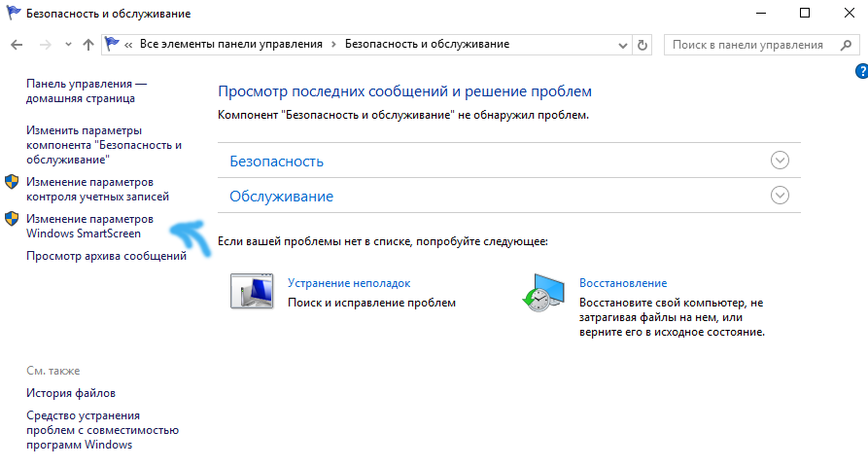This screenshot has height=468, width=868.
Task: Open Средство устранения проблем с совместимостью
Action: (x=102, y=430)
